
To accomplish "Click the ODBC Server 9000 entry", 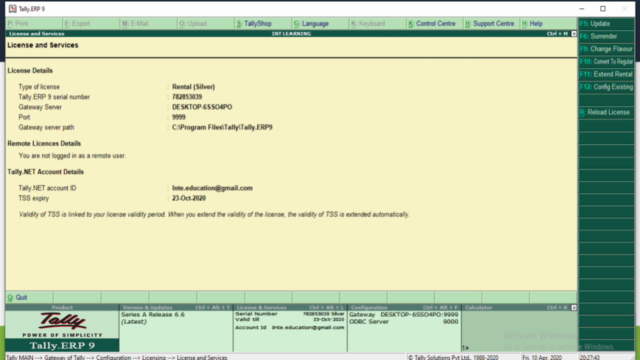I will coord(404,322).
